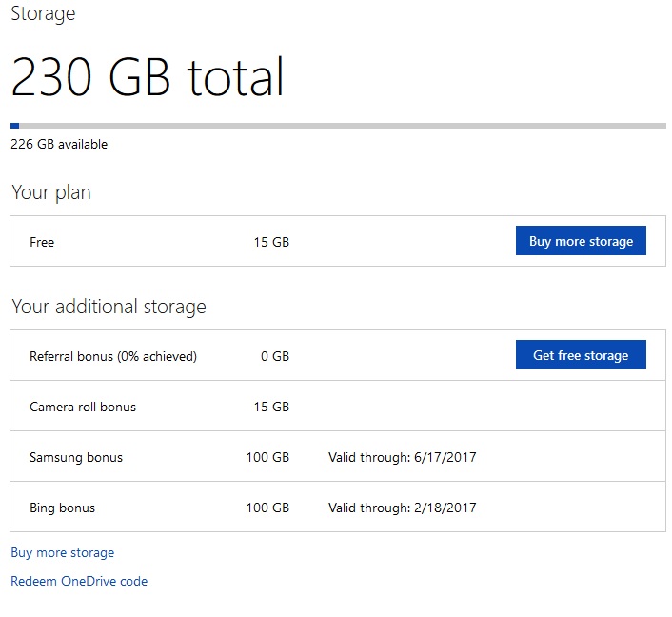
Task: Click the Camera roll bonus 15 GB value
Action: [271, 407]
